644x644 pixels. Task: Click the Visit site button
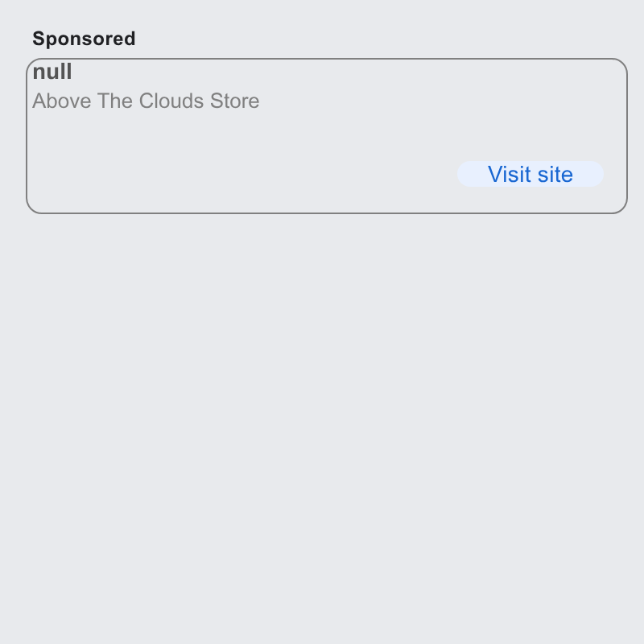tap(530, 174)
